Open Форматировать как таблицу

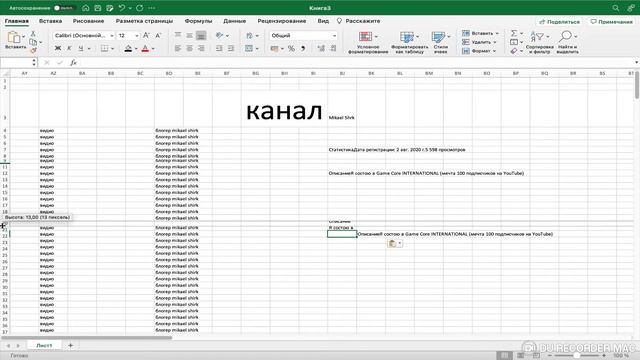click(x=409, y=42)
